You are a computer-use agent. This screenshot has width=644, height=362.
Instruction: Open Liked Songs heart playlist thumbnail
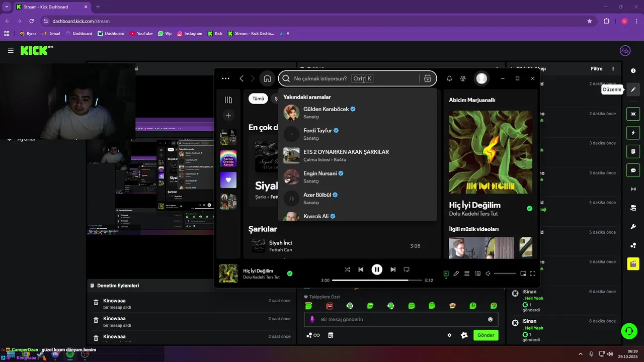(228, 179)
